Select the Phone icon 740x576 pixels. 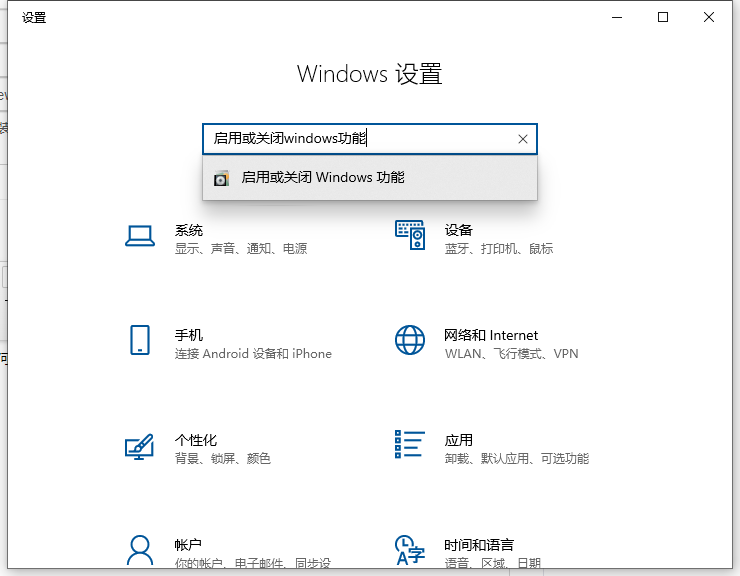point(139,340)
